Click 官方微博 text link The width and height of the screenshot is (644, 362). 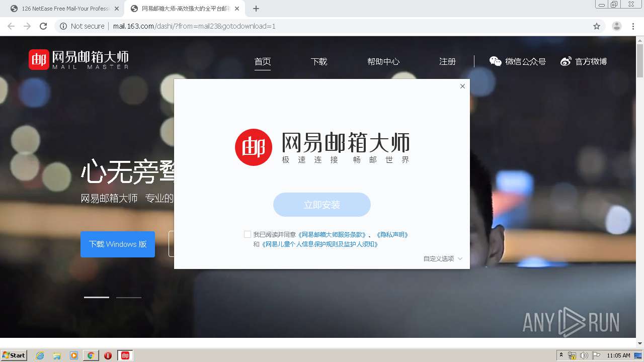pos(591,61)
